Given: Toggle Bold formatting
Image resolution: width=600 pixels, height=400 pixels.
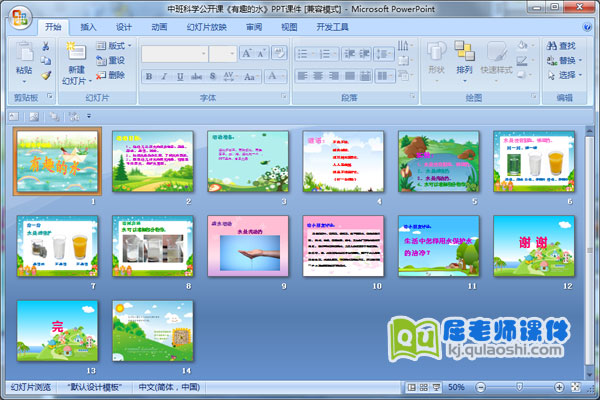Looking at the screenshot, I should [x=149, y=77].
